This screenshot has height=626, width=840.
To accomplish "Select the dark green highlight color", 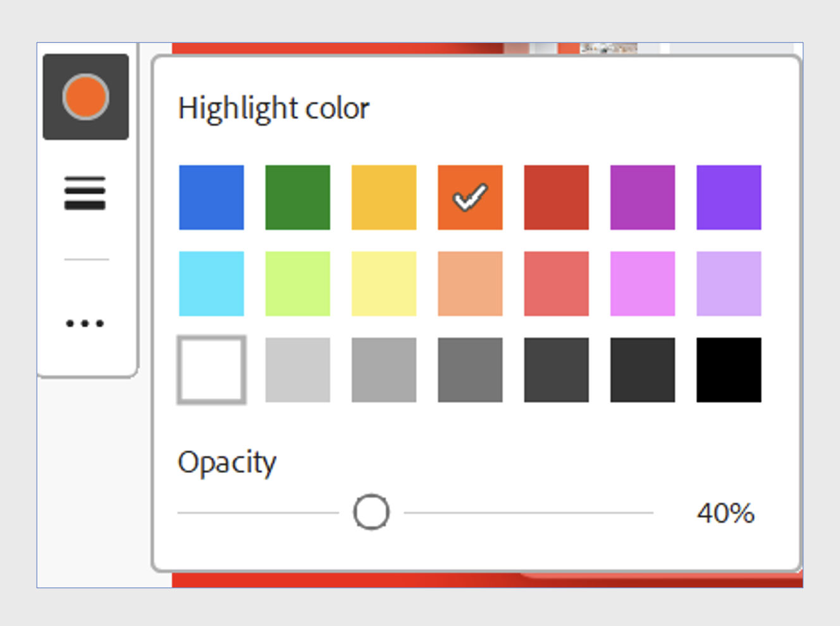I will pos(298,197).
